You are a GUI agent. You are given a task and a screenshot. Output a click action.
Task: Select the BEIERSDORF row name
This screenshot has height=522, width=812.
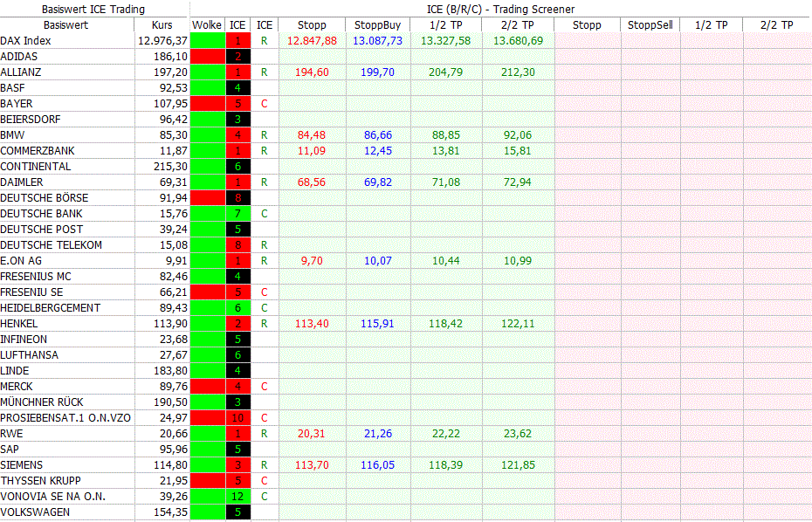coord(30,119)
